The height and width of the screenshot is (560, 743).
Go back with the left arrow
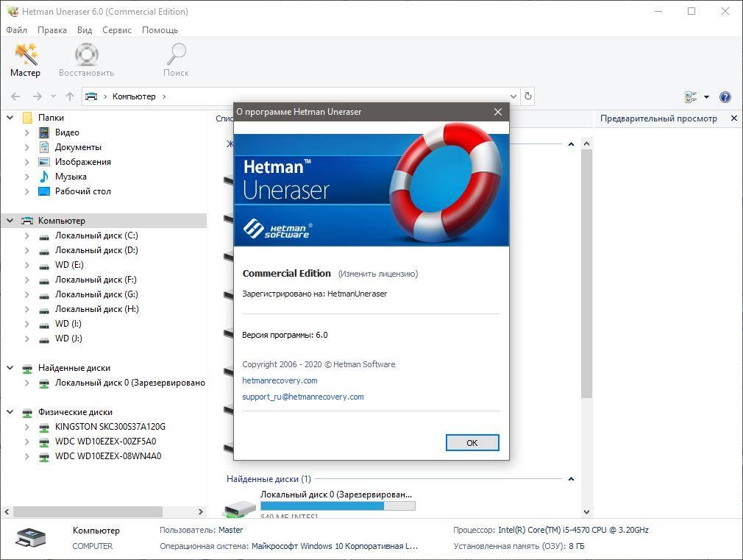(15, 96)
